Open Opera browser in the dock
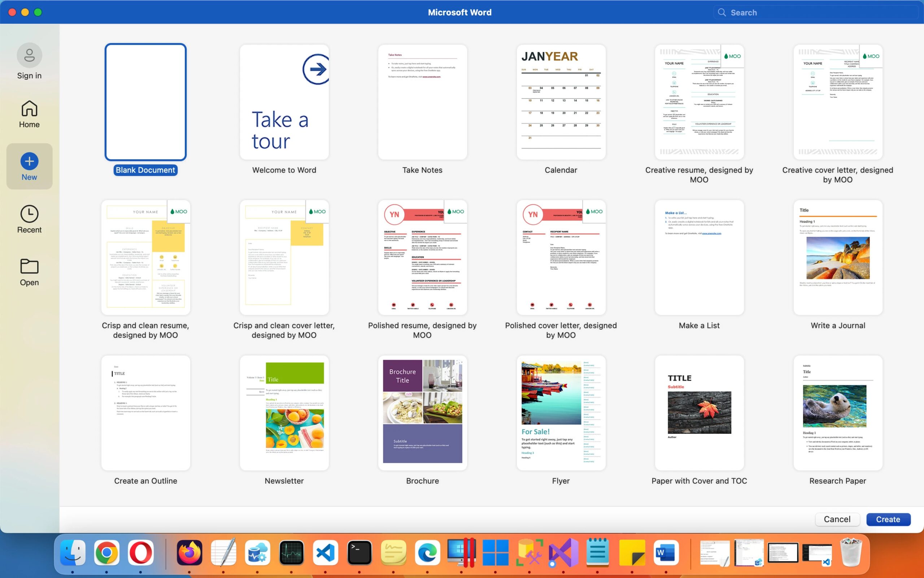 pos(140,553)
